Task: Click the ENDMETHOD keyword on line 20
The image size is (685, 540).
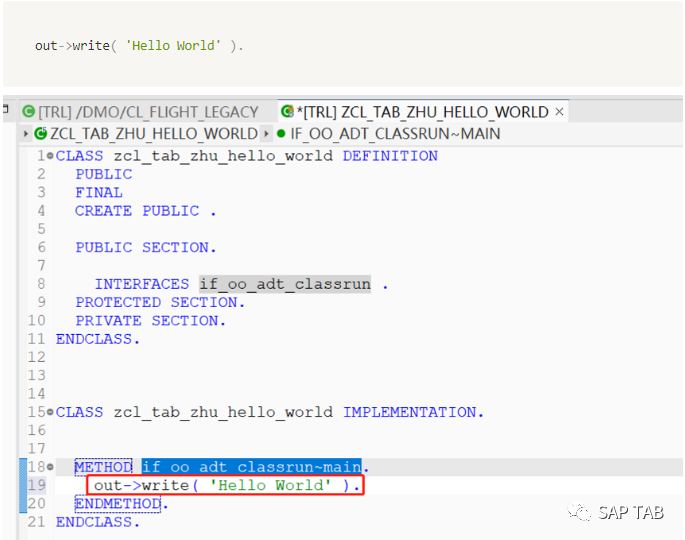Action: [118, 503]
